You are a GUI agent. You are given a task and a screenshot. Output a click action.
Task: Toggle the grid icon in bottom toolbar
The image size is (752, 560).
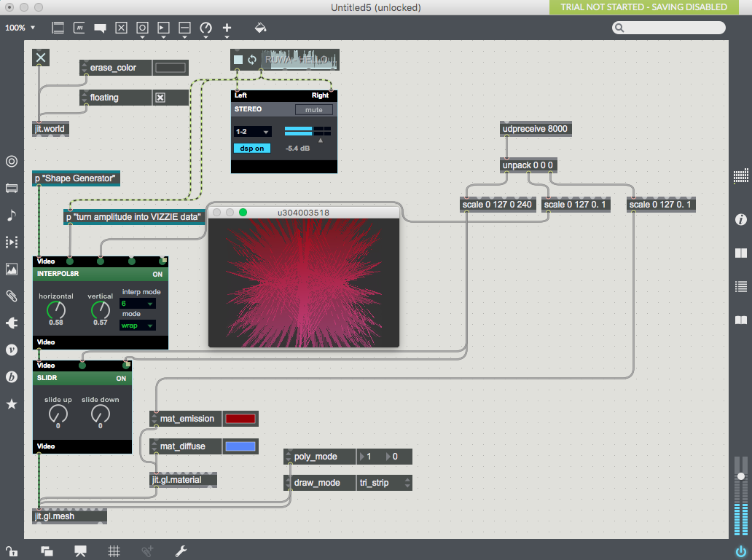pos(114,551)
